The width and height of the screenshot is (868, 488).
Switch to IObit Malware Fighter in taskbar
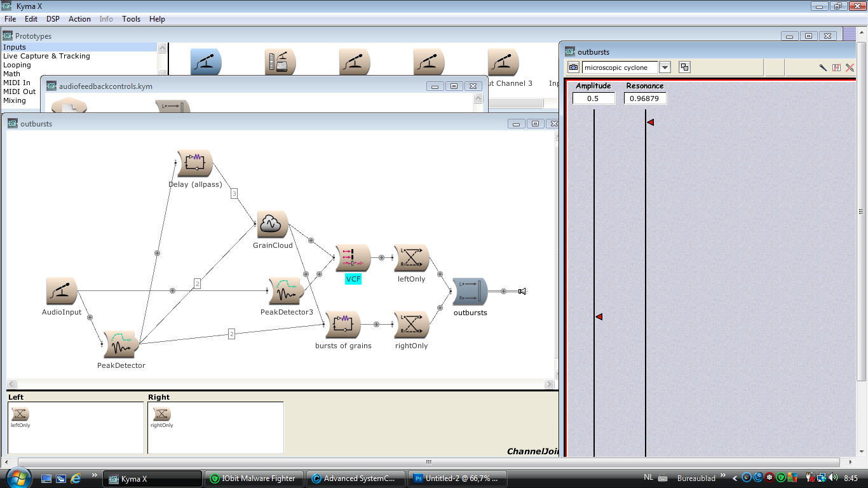[254, 478]
